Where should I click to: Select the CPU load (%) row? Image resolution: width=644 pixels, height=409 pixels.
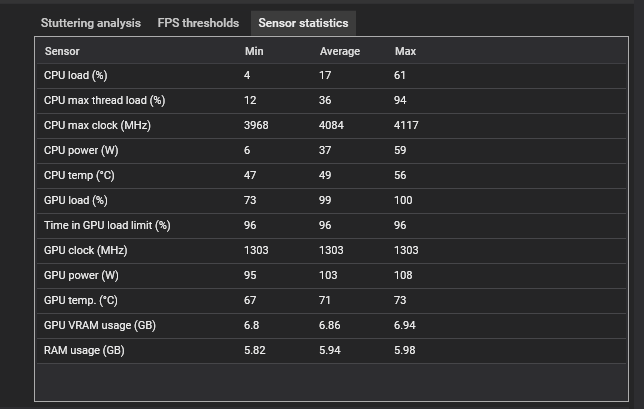[331, 76]
